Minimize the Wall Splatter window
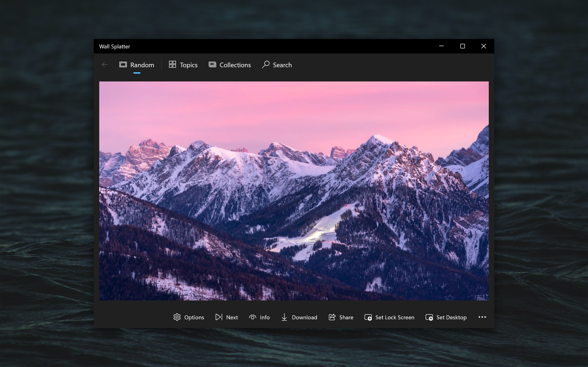 tap(441, 46)
